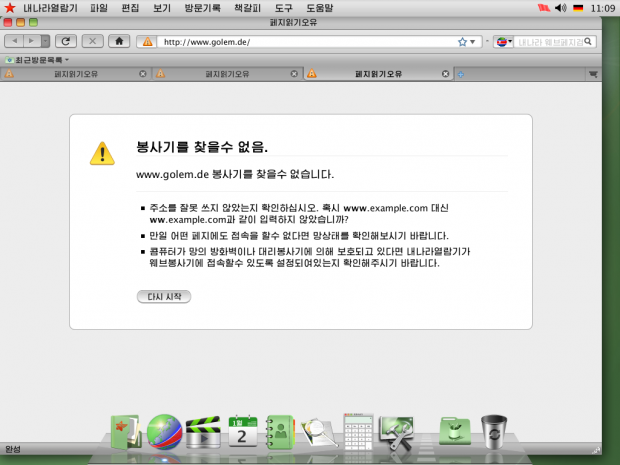Screen dimensions: 620x465
Task: Click the 다시 시작 retry button
Action: click(163, 297)
